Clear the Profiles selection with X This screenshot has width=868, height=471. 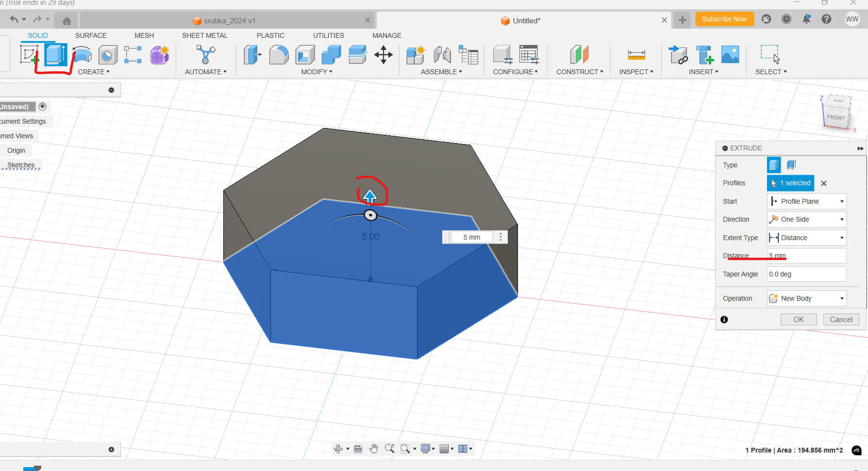[x=824, y=183]
